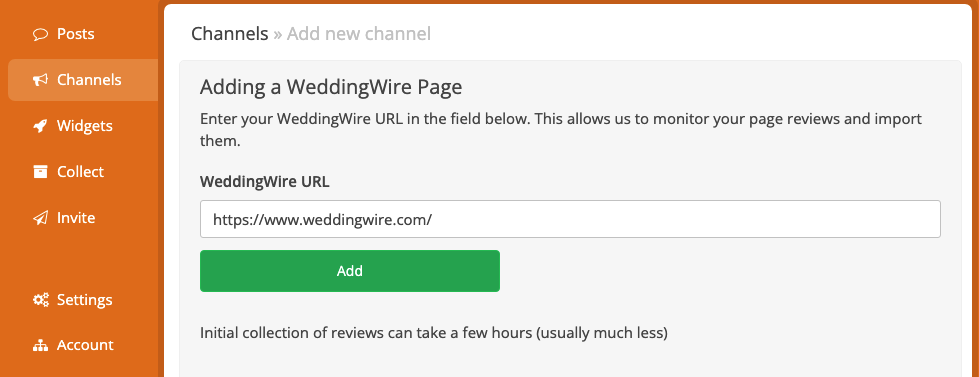Image resolution: width=979 pixels, height=377 pixels.
Task: Open the Collect section
Action: pos(81,172)
